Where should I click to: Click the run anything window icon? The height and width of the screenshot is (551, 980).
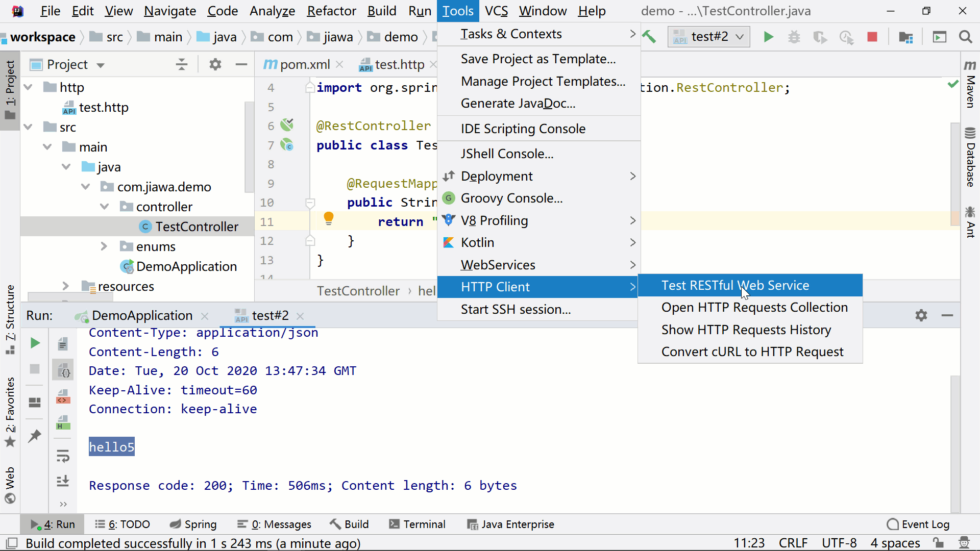(x=939, y=37)
